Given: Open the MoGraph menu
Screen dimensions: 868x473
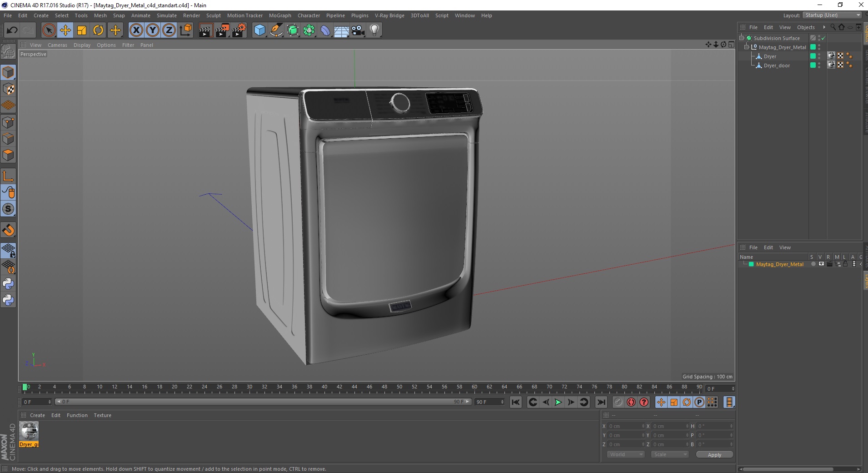Looking at the screenshot, I should coord(280,15).
